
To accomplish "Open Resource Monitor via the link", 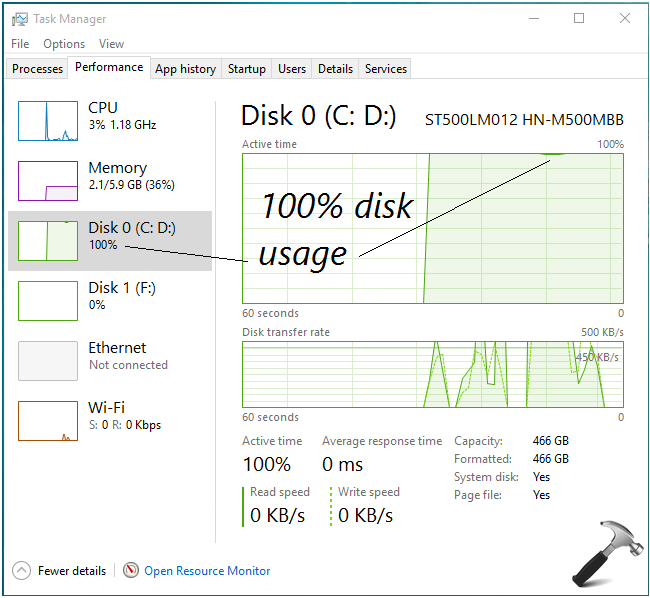I will (207, 571).
